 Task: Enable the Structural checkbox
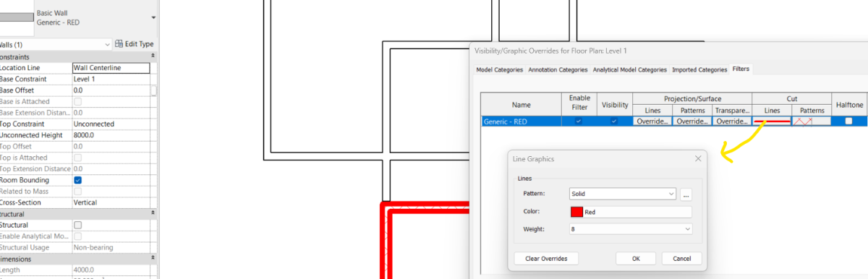click(78, 226)
